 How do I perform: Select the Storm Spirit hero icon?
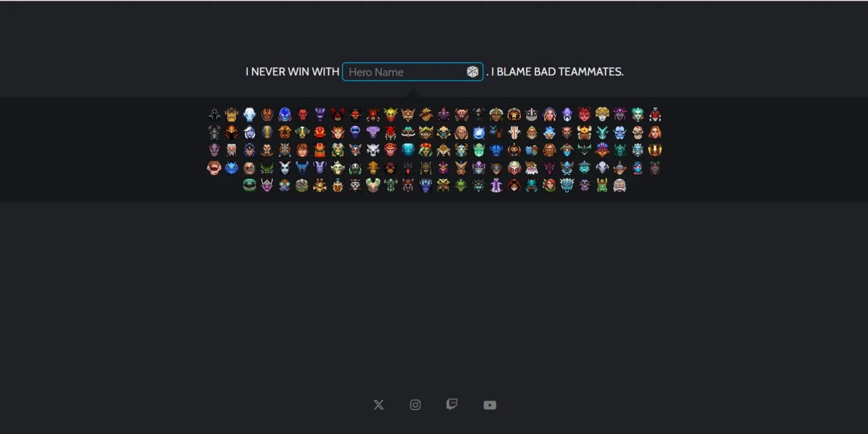[585, 167]
